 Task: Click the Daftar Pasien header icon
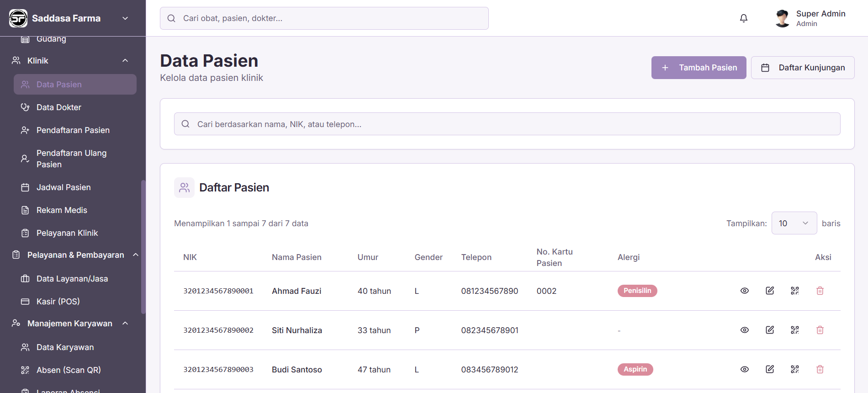coord(184,187)
